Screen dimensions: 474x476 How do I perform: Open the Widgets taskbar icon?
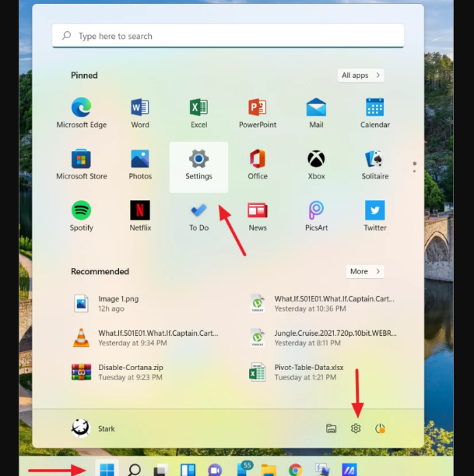(x=188, y=470)
